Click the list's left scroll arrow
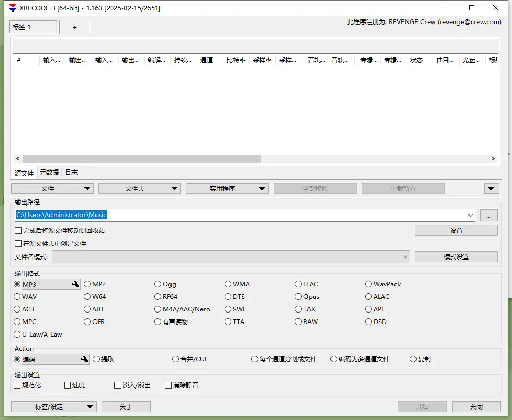This screenshot has height=420, width=512. [18, 158]
